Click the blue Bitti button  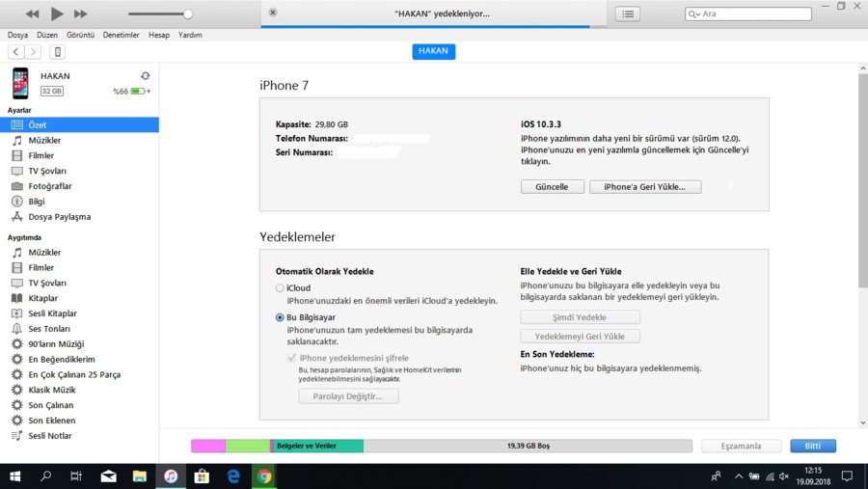(x=813, y=446)
